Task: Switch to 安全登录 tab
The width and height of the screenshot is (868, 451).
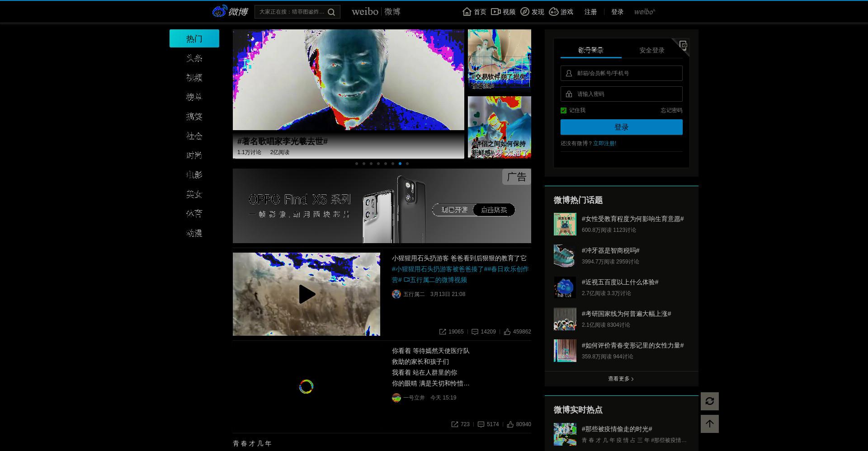Action: click(652, 50)
